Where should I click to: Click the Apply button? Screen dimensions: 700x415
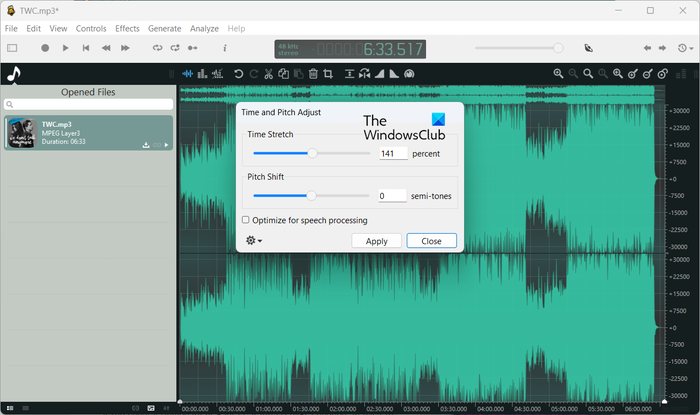pos(376,241)
